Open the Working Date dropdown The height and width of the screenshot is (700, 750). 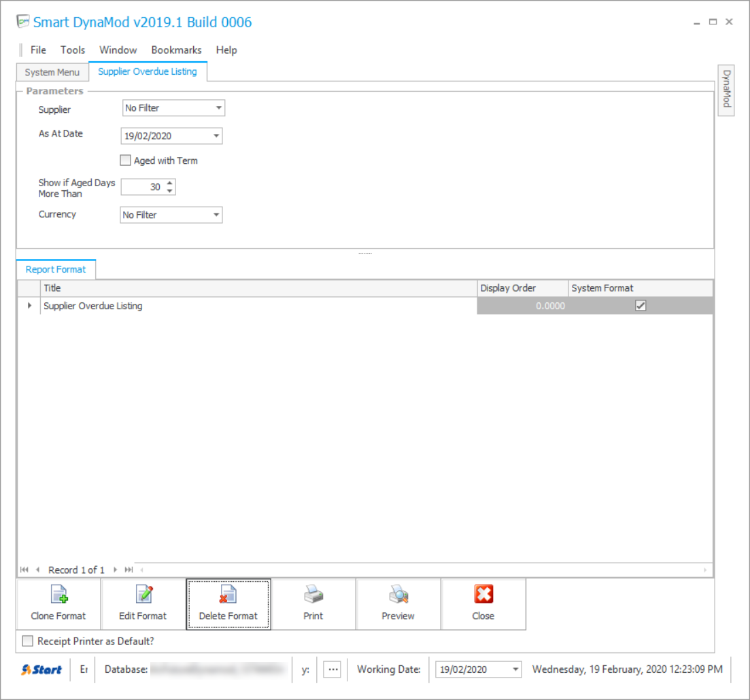515,669
